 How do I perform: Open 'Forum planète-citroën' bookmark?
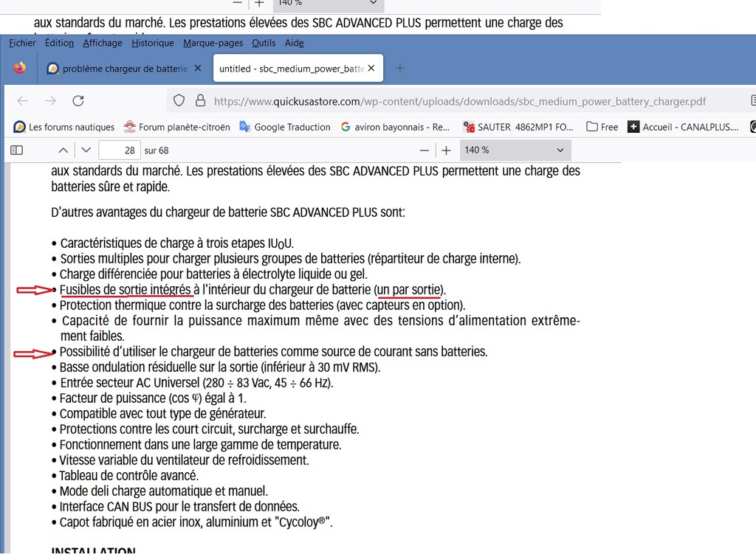(x=177, y=127)
